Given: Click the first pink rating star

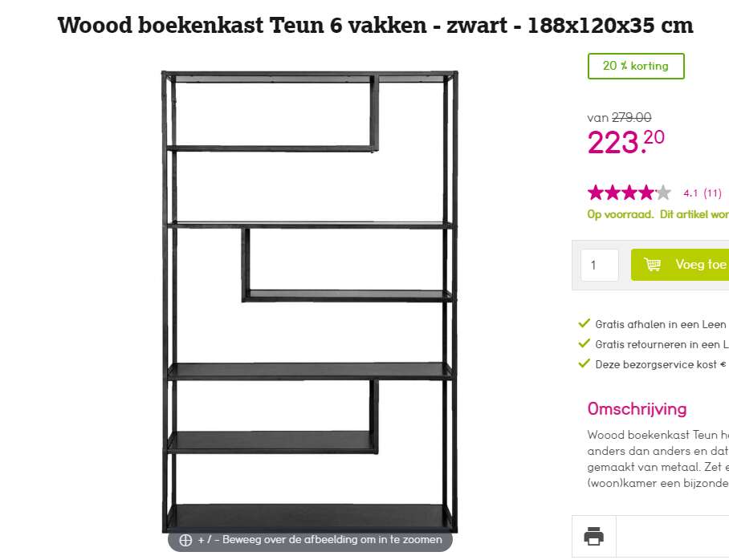Looking at the screenshot, I should 596,193.
